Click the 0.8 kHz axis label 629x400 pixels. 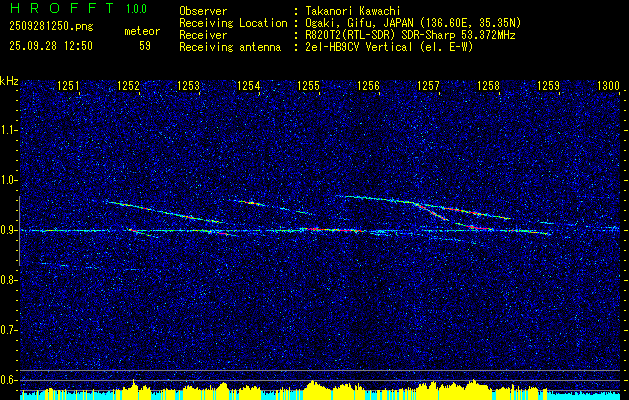point(7,280)
